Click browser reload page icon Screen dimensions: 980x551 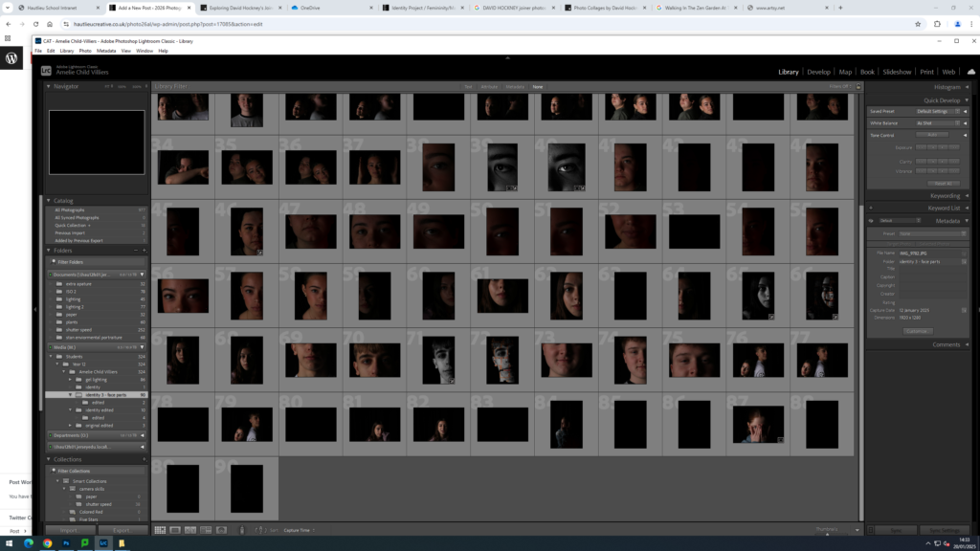[x=35, y=24]
